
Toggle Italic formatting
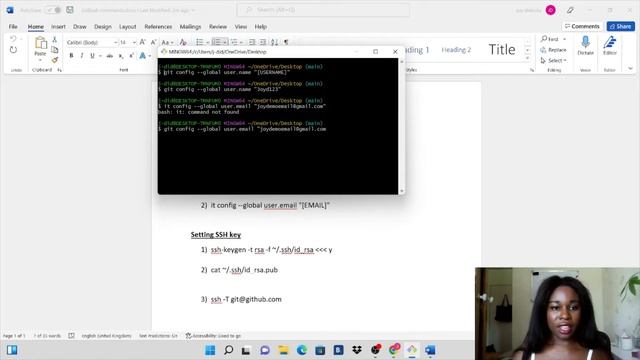(x=82, y=56)
